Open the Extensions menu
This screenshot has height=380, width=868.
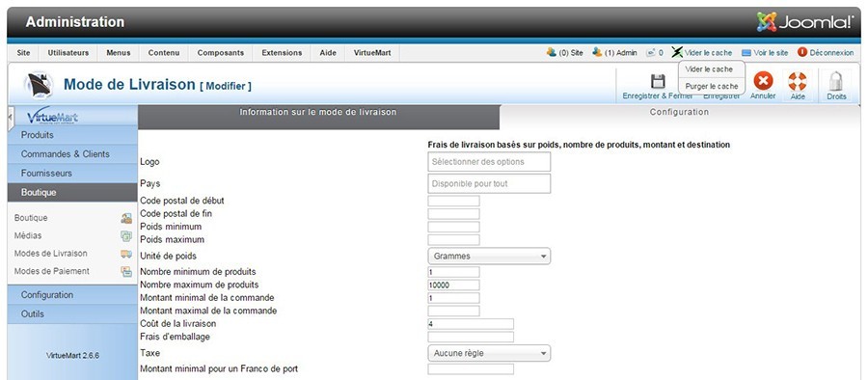coord(282,53)
